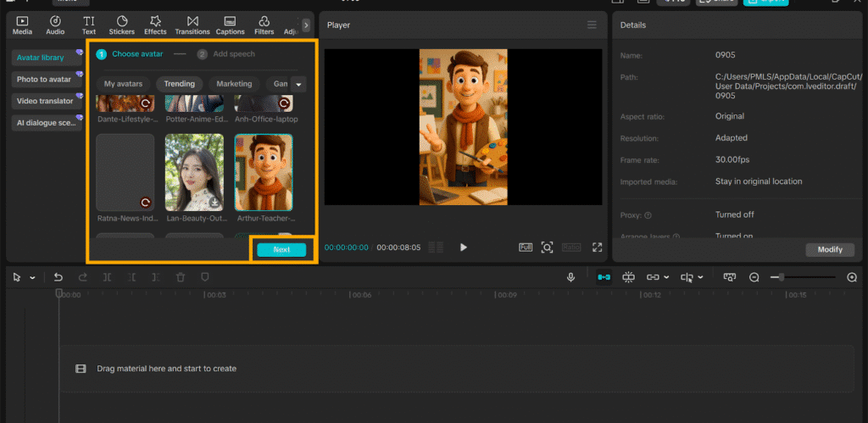Select the Lan-Beauty avatar thumbnail
Image resolution: width=868 pixels, height=423 pixels.
[x=194, y=172]
